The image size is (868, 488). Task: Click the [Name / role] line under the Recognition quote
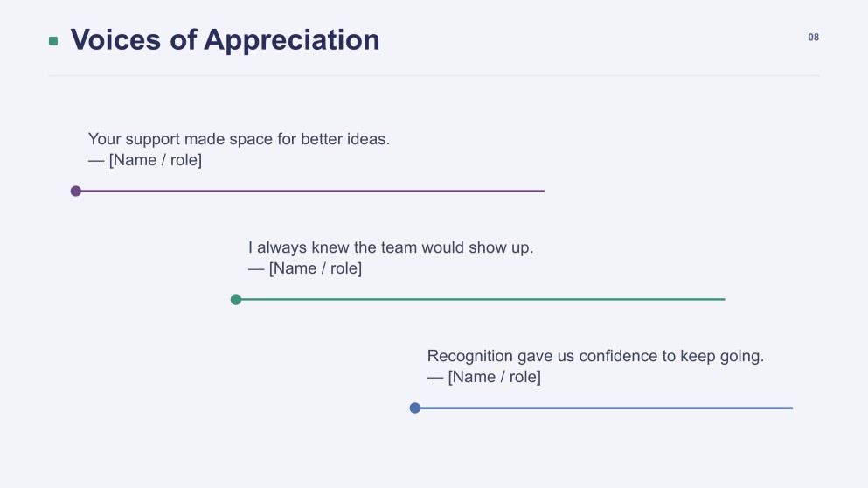pos(483,377)
